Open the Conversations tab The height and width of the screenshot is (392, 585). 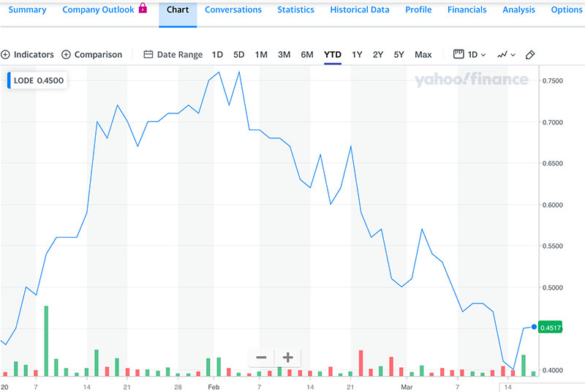[x=233, y=10]
